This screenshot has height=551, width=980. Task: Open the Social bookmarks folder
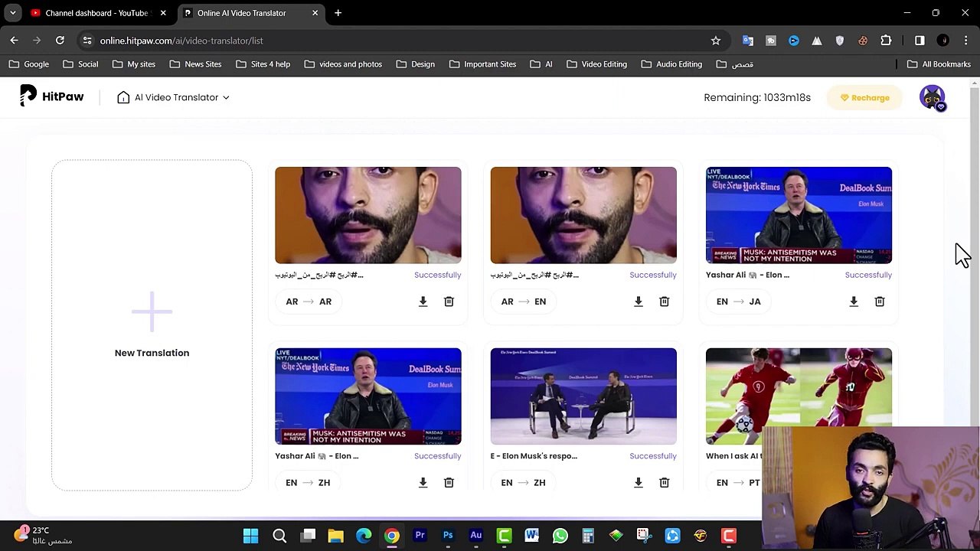tap(80, 64)
